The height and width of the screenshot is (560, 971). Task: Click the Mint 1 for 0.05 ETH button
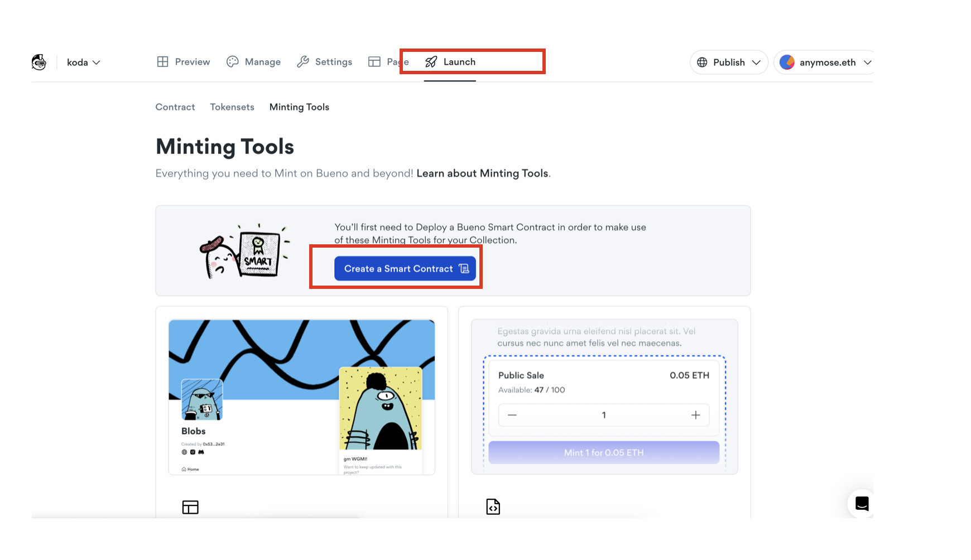pos(603,452)
